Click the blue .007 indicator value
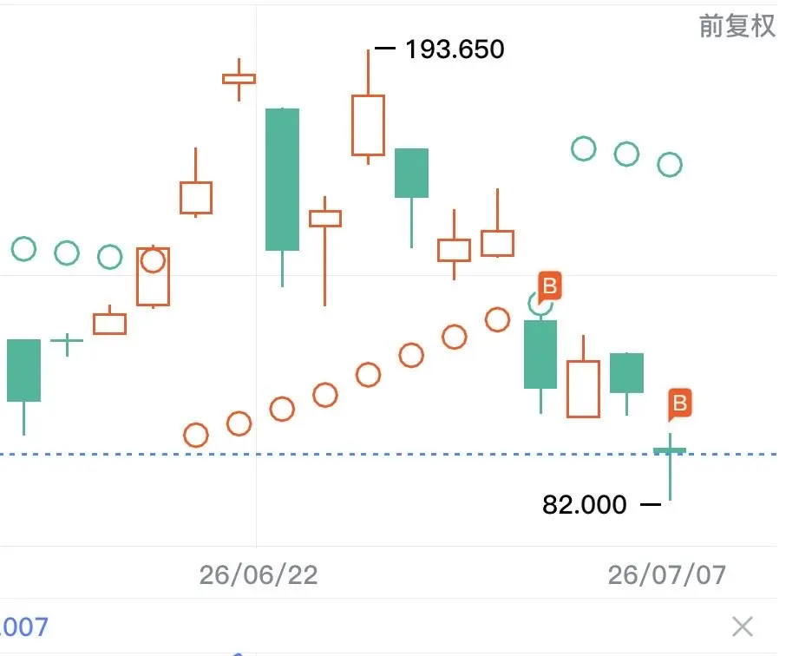The image size is (812, 656). click(x=23, y=627)
